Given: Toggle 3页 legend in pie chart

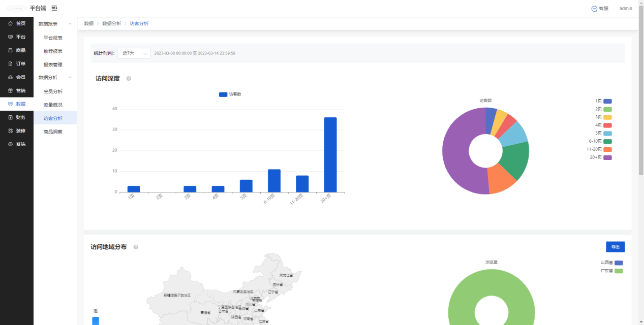Looking at the screenshot, I should click(x=603, y=117).
